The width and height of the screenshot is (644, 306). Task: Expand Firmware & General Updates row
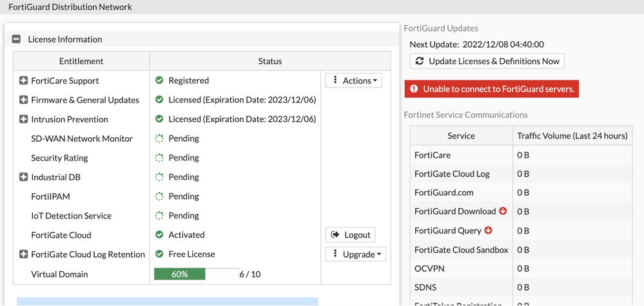23,100
